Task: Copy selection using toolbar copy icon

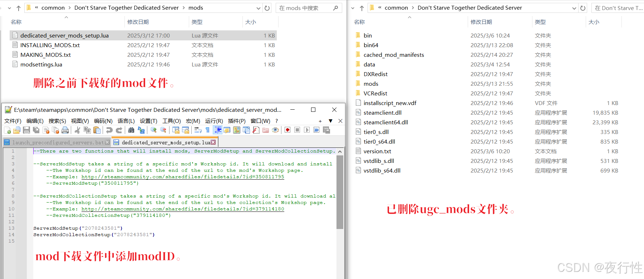Action: 87,130
